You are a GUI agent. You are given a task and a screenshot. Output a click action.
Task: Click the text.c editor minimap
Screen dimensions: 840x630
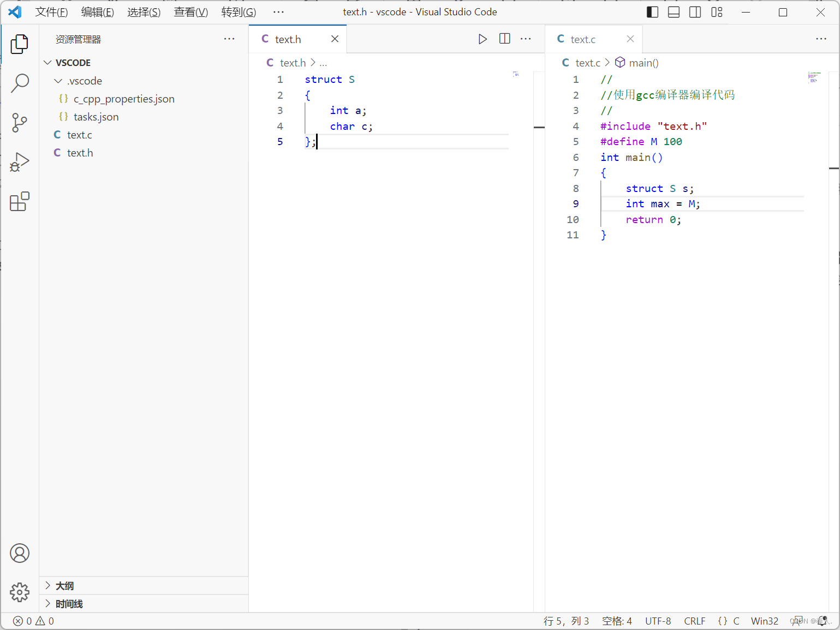click(814, 77)
